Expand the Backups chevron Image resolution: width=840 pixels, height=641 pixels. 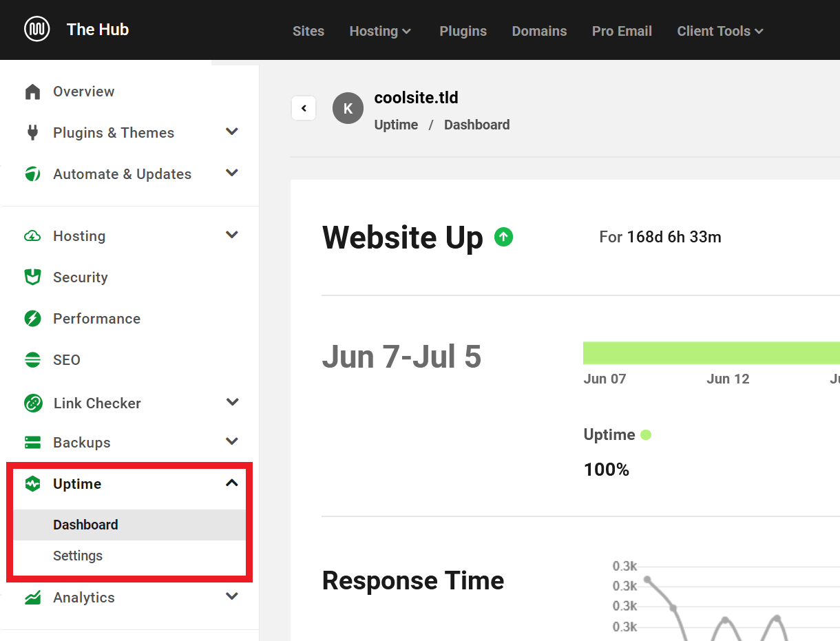pyautogui.click(x=232, y=441)
